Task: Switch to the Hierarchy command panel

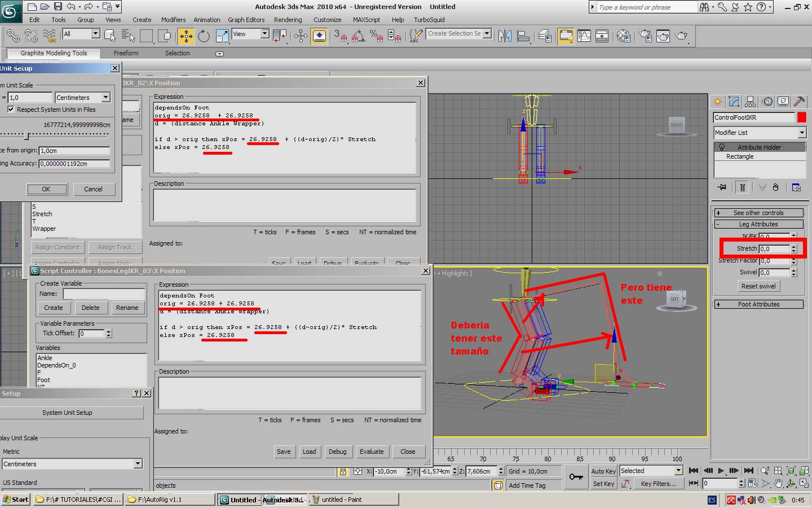Action: (x=750, y=102)
